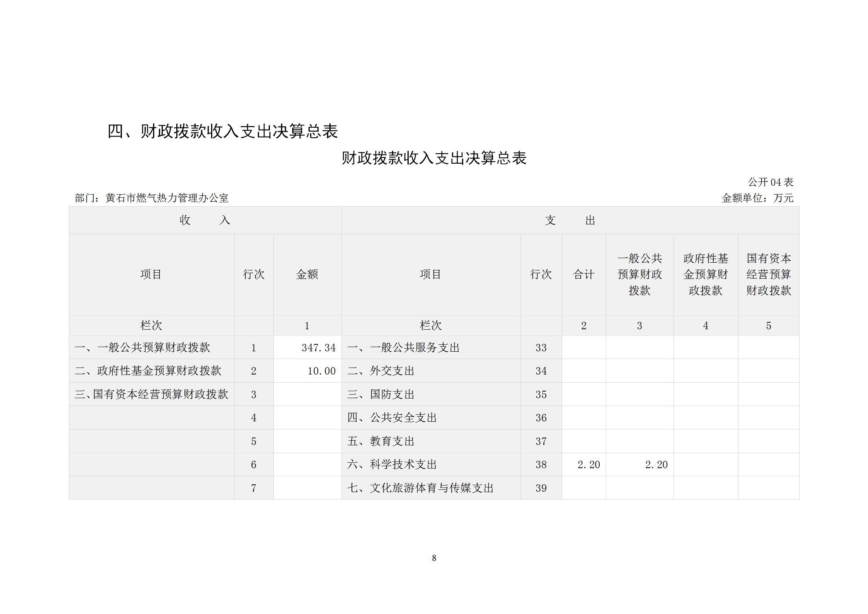Screen dimensions: 868x614
Task: Click row number 39 cell
Action: pyautogui.click(x=541, y=488)
